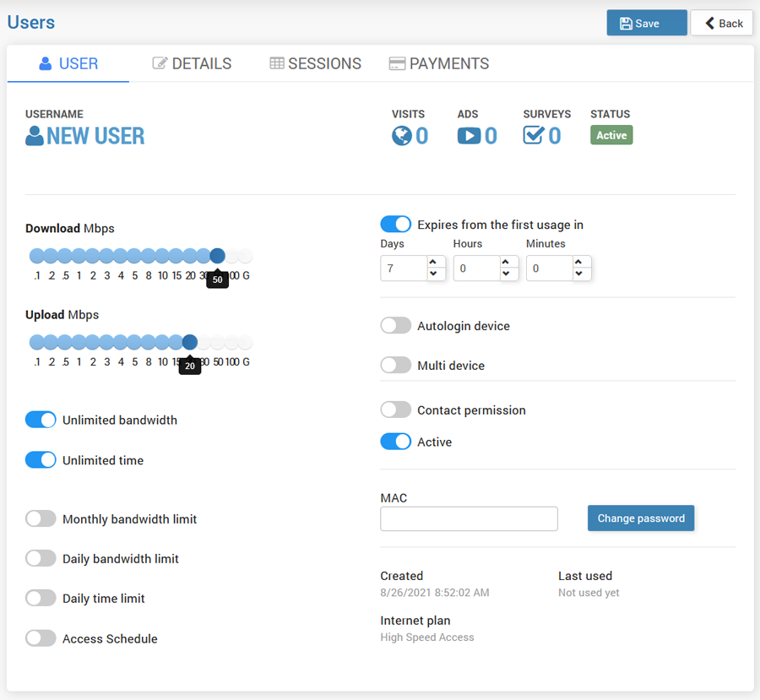Screen dimensions: 760x700
Task: Increment the Minutes spinner up arrow
Action: pyautogui.click(x=579, y=263)
